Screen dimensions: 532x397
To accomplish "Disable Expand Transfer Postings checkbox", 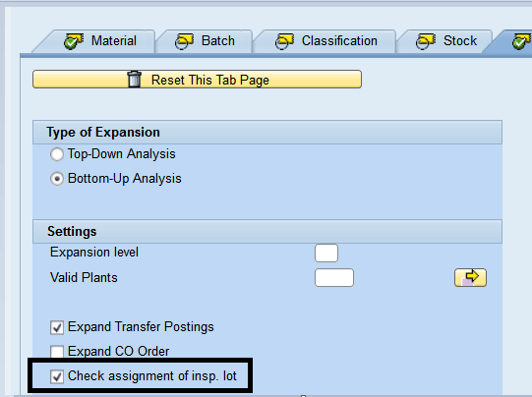I will point(57,327).
